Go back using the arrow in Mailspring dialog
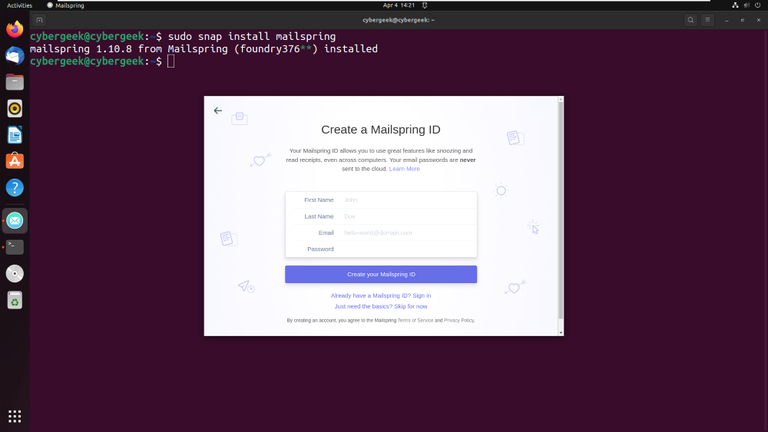The image size is (768, 432). 218,111
